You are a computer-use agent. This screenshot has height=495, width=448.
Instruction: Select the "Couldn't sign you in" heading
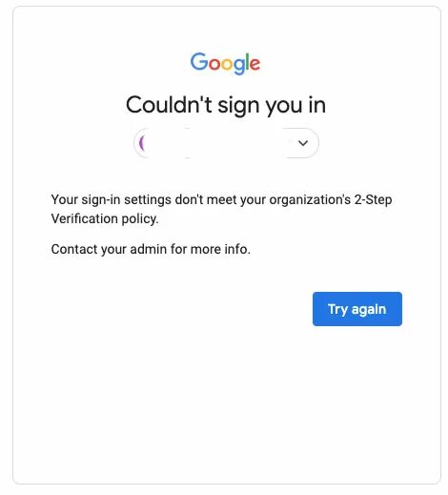pos(226,105)
